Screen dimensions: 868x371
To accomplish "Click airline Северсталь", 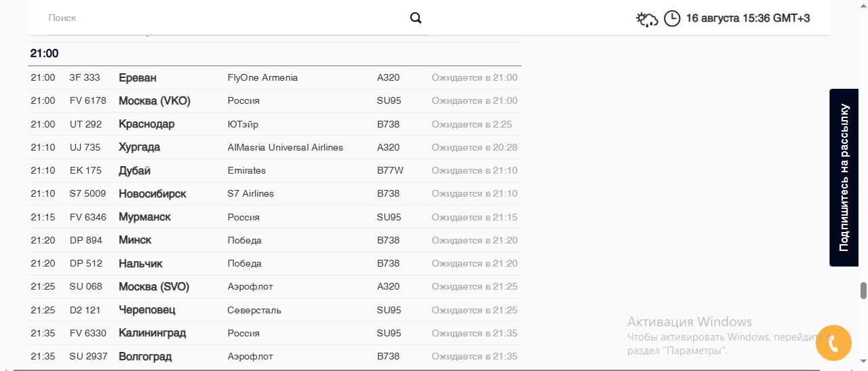I will pyautogui.click(x=254, y=310).
